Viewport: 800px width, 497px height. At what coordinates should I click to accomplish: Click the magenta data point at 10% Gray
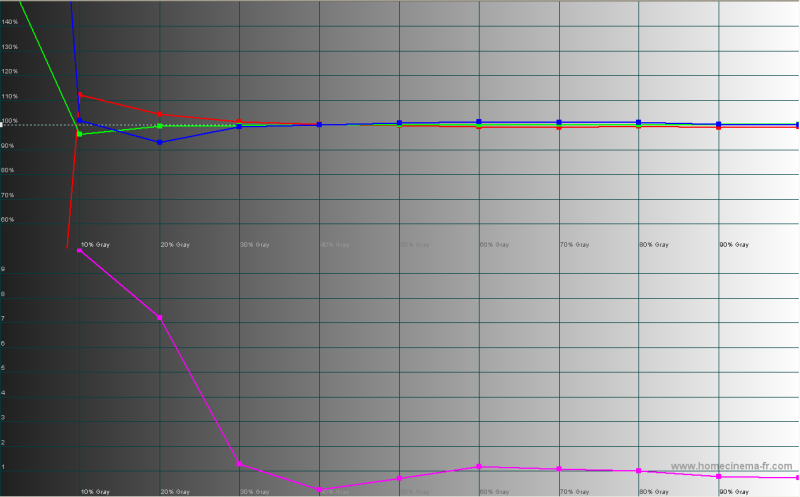point(80,250)
